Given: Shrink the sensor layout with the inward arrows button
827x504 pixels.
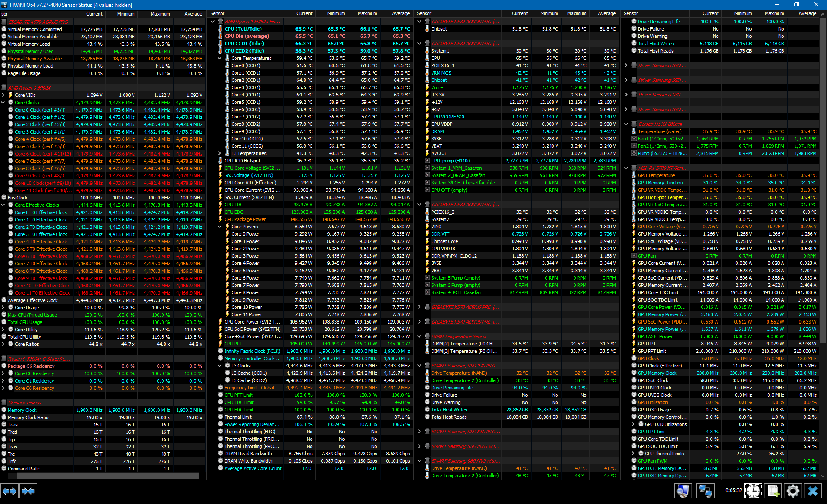Looking at the screenshot, I should pyautogui.click(x=28, y=491).
